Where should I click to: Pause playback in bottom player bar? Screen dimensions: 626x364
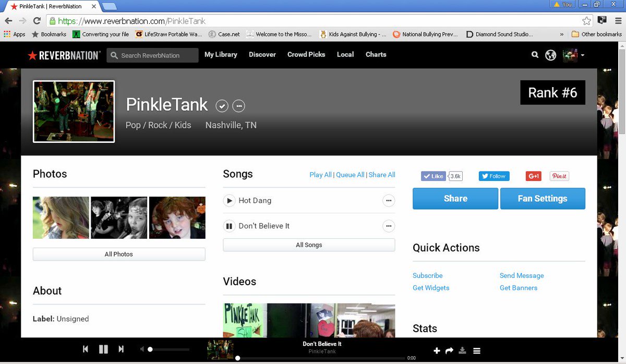click(103, 349)
